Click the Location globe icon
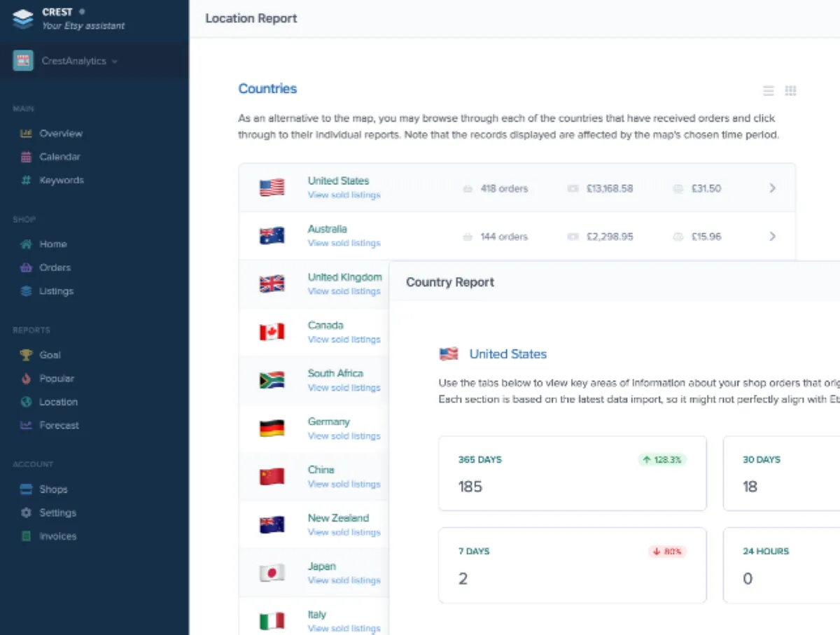The height and width of the screenshot is (635, 840). tap(27, 402)
